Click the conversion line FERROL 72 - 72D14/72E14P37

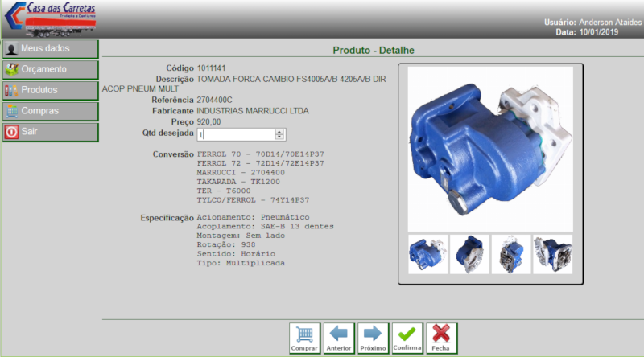pyautogui.click(x=260, y=163)
